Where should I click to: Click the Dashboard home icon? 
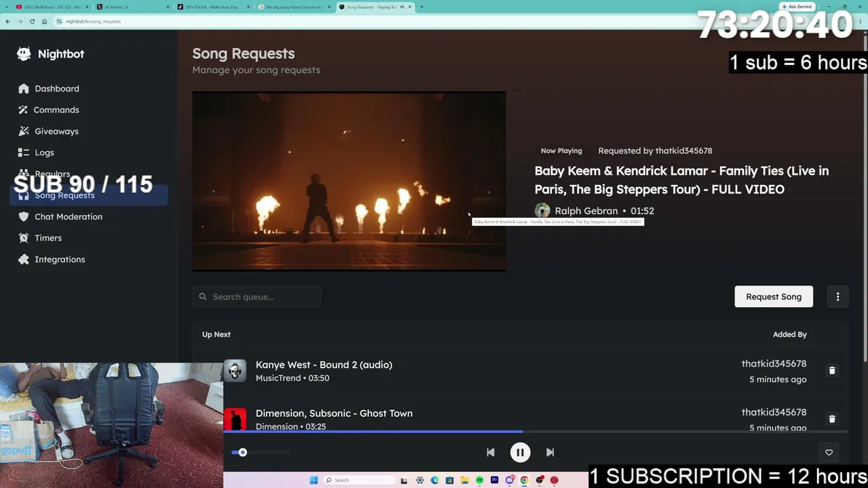click(x=24, y=89)
